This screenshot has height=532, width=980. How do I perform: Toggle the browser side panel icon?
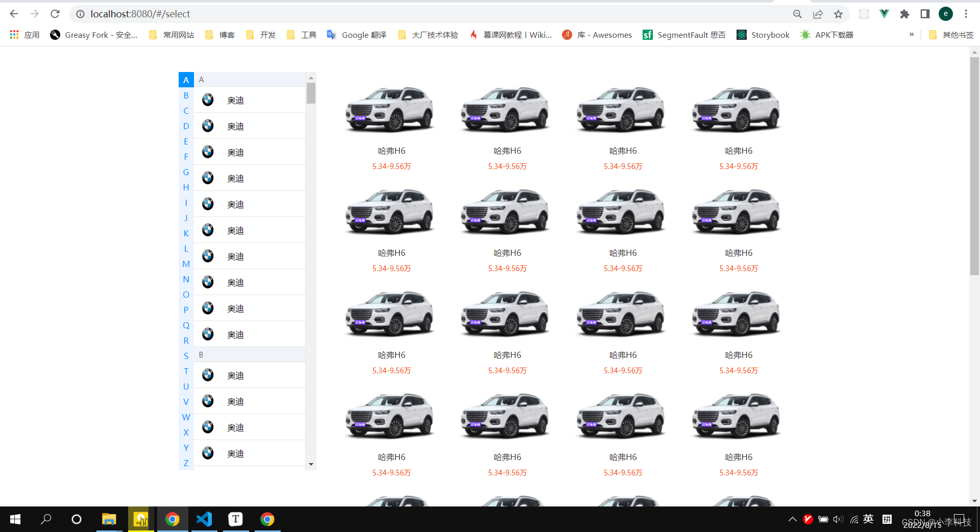pos(925,14)
